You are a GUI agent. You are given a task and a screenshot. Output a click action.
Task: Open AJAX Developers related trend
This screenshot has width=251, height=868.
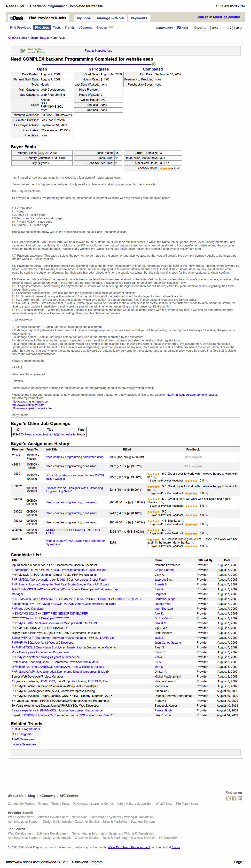click(x=23, y=739)
